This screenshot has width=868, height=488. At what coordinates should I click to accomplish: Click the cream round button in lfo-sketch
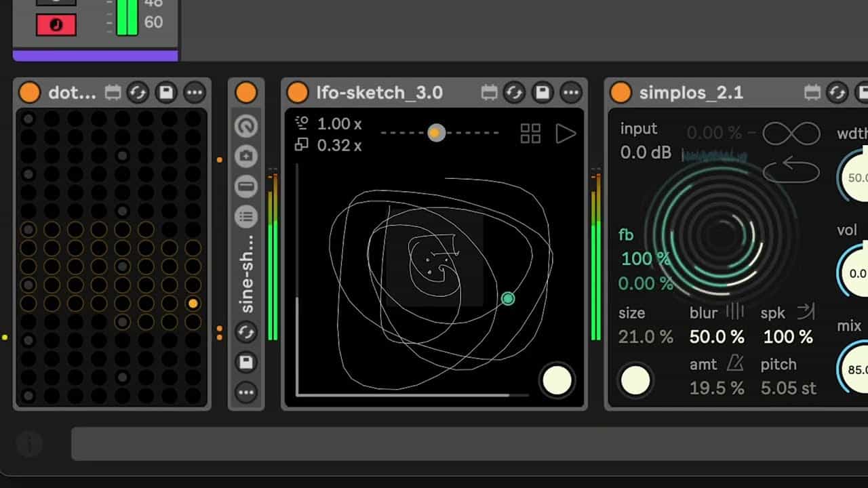click(557, 380)
